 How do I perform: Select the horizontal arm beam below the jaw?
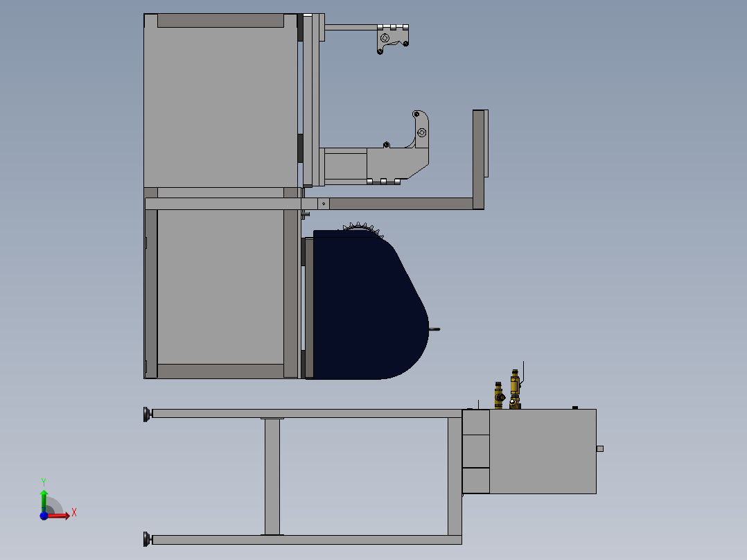[x=401, y=204]
